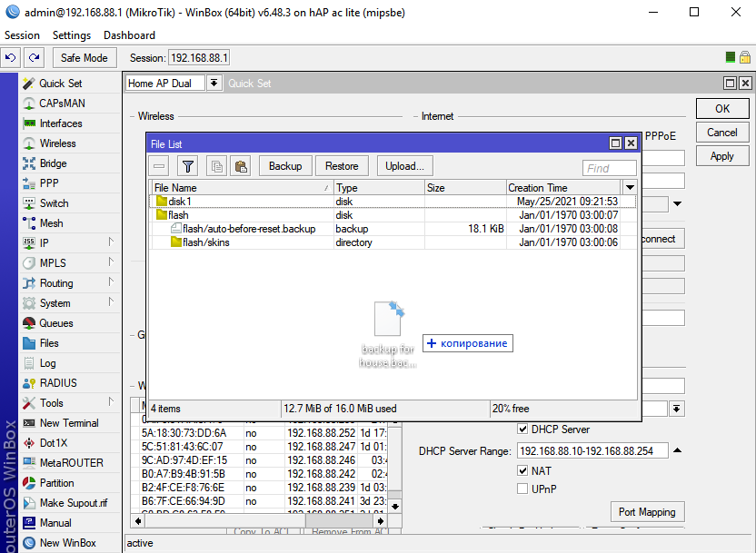Click the undo arrow icon in toolbar

click(11, 57)
